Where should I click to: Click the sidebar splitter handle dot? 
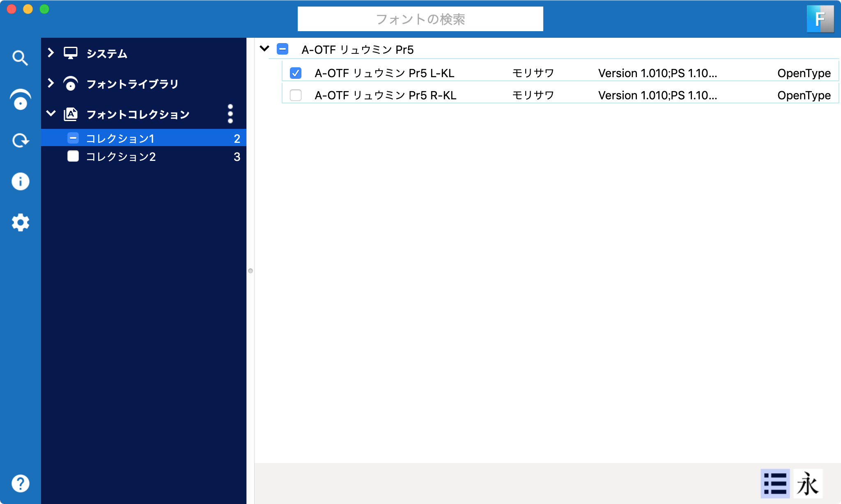click(250, 271)
